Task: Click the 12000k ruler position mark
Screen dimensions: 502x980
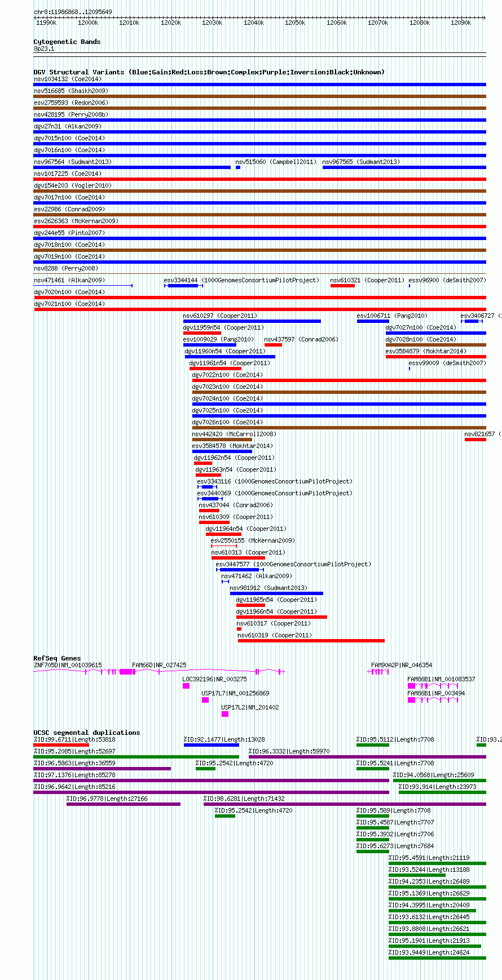Action: point(88,23)
